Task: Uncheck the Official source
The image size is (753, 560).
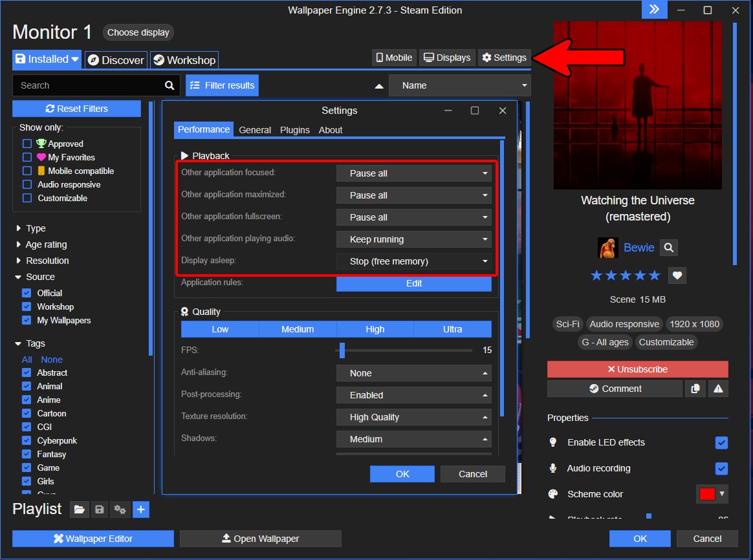Action: [27, 293]
